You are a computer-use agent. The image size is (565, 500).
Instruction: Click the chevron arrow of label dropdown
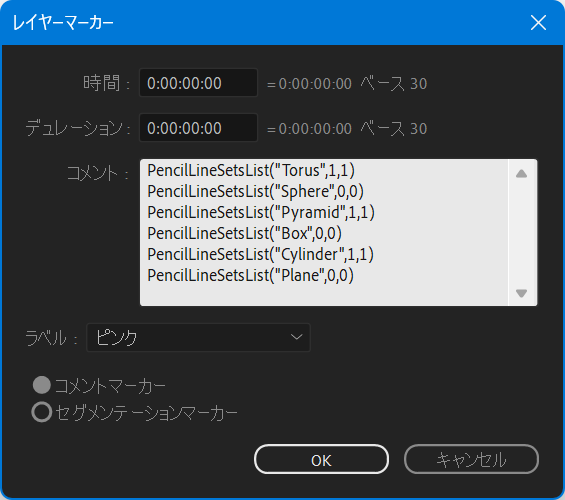(296, 337)
